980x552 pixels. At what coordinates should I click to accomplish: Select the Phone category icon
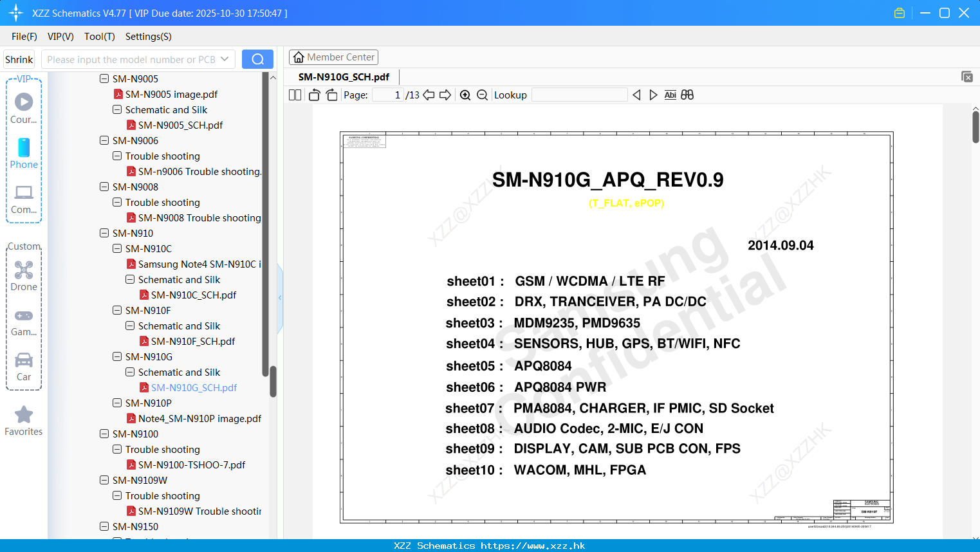[24, 147]
